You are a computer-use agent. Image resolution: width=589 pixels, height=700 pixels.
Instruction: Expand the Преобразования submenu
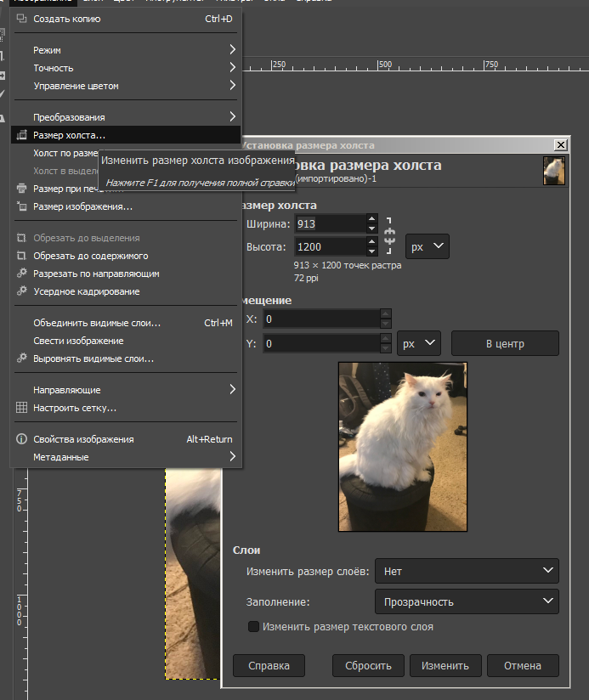click(x=126, y=117)
